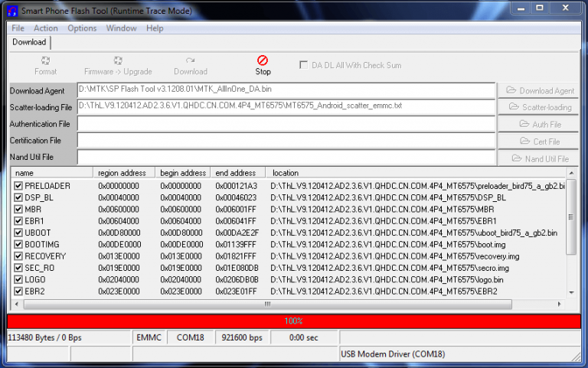The height and width of the screenshot is (368, 588).
Task: Click inside the Authentication File field
Action: tap(286, 124)
